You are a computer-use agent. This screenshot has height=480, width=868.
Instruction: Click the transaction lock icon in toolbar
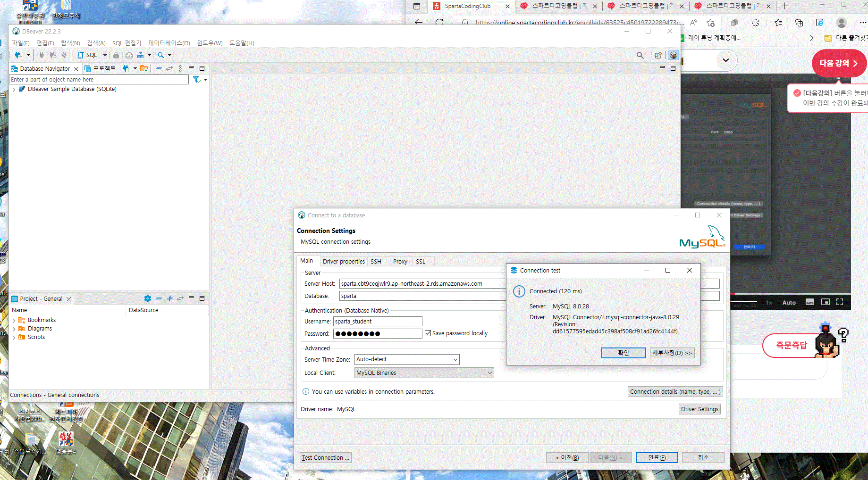click(x=116, y=55)
